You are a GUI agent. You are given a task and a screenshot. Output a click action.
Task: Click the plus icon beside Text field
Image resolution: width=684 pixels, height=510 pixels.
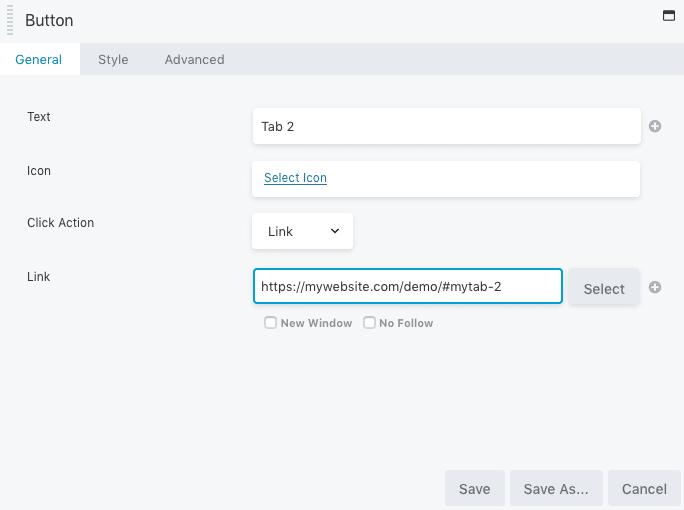pos(654,126)
